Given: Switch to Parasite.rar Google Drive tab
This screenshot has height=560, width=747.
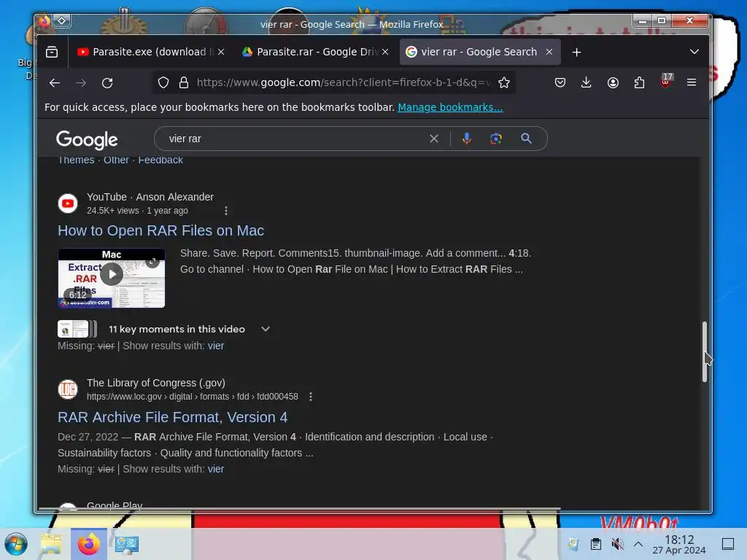Looking at the screenshot, I should pos(315,52).
